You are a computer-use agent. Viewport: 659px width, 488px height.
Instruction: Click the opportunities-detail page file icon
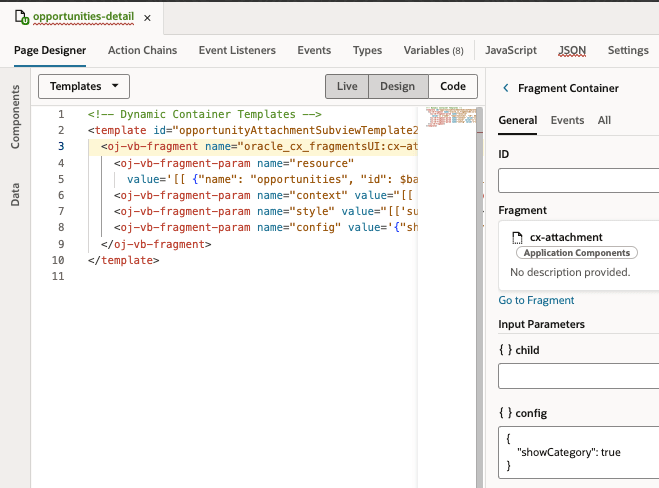coord(22,18)
